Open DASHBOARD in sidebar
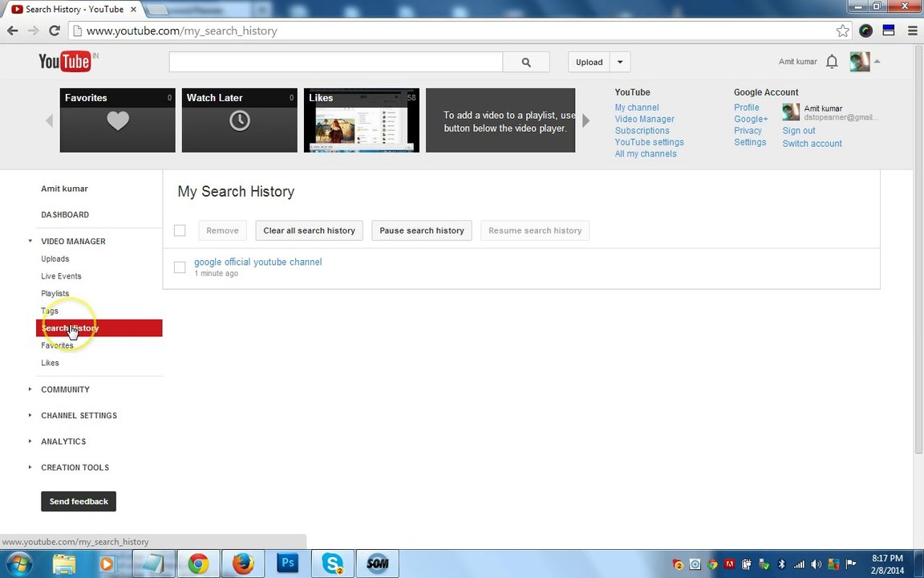This screenshot has height=578, width=924. [x=65, y=214]
